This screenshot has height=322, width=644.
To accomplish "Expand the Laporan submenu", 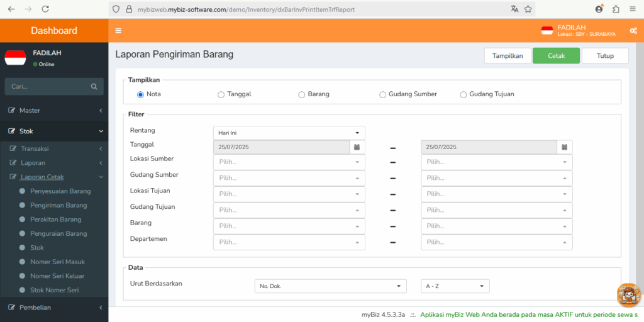I will point(54,163).
